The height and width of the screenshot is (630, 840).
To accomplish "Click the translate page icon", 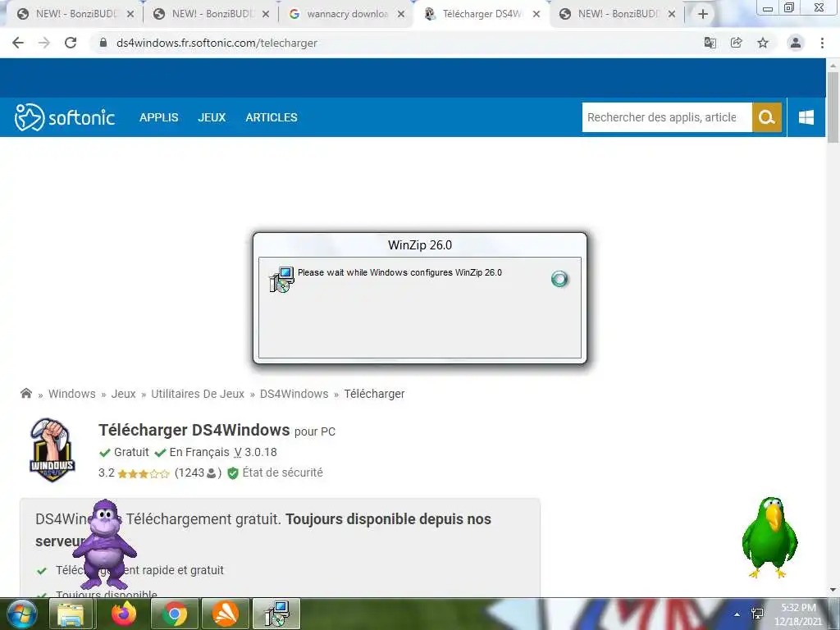I will (x=710, y=43).
